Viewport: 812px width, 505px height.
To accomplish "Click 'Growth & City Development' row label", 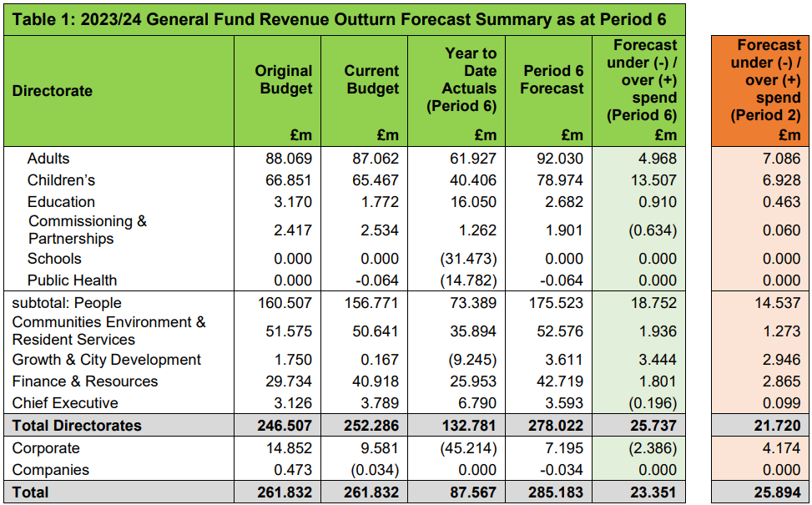I will pos(107,360).
